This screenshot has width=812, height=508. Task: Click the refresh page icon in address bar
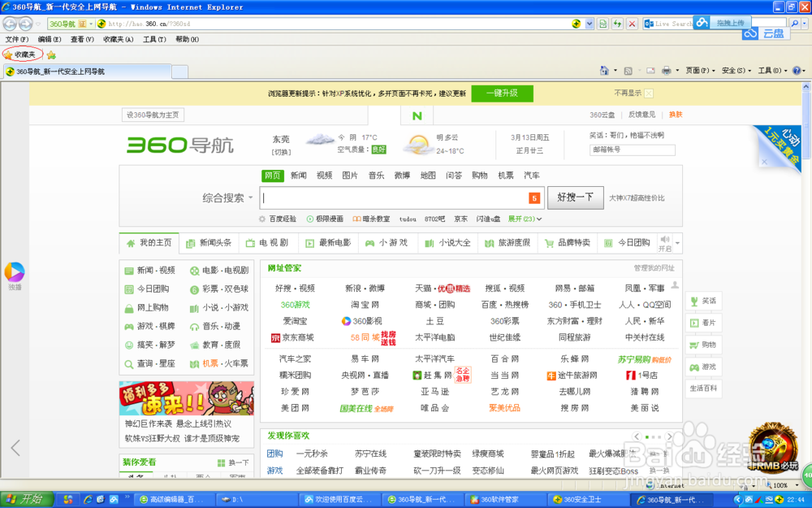[x=617, y=24]
